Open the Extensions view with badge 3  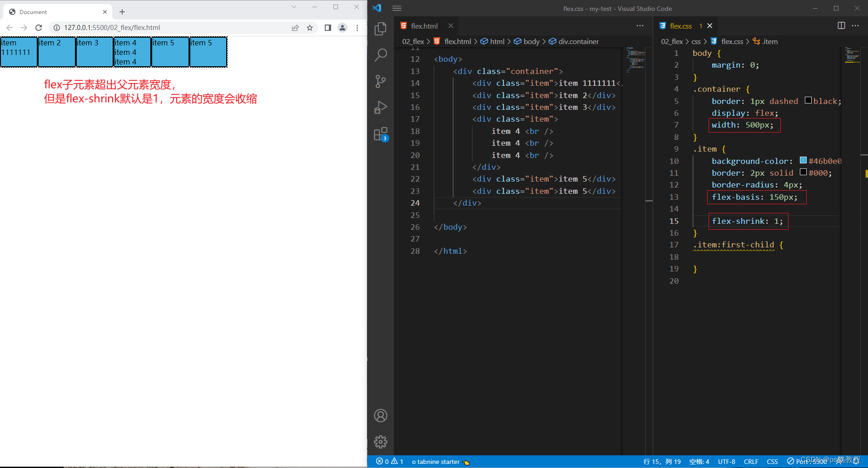[x=381, y=134]
